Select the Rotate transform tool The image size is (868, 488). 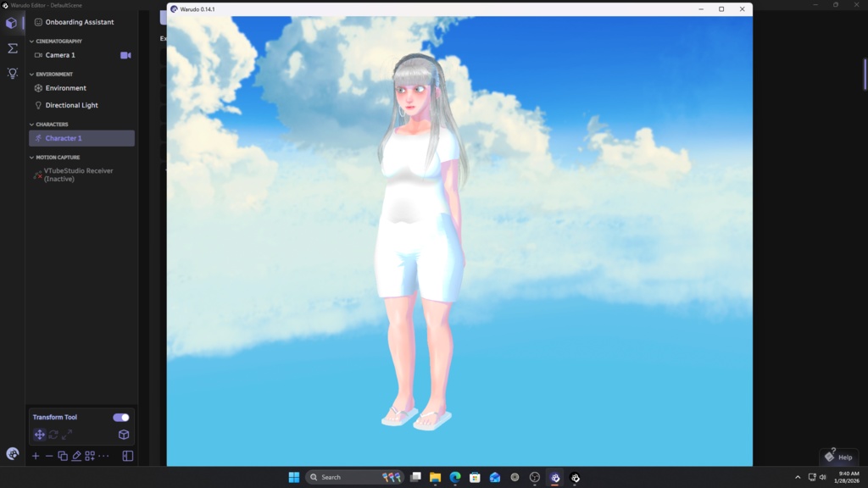(x=53, y=435)
